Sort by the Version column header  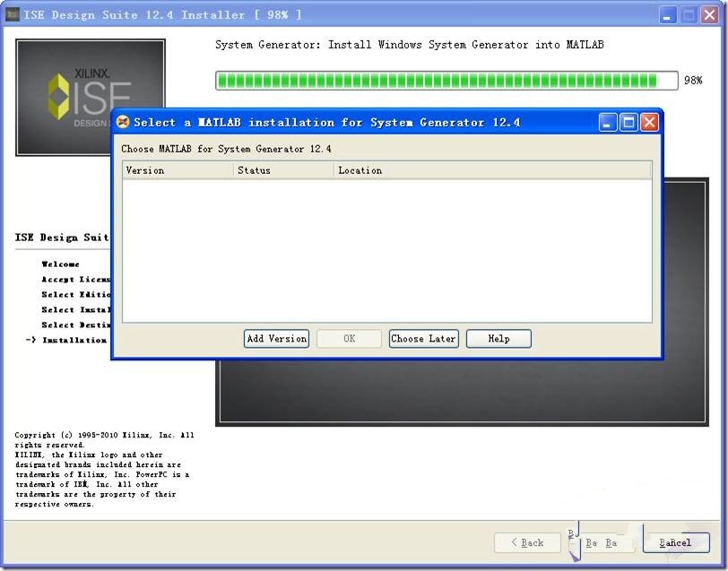coord(178,170)
